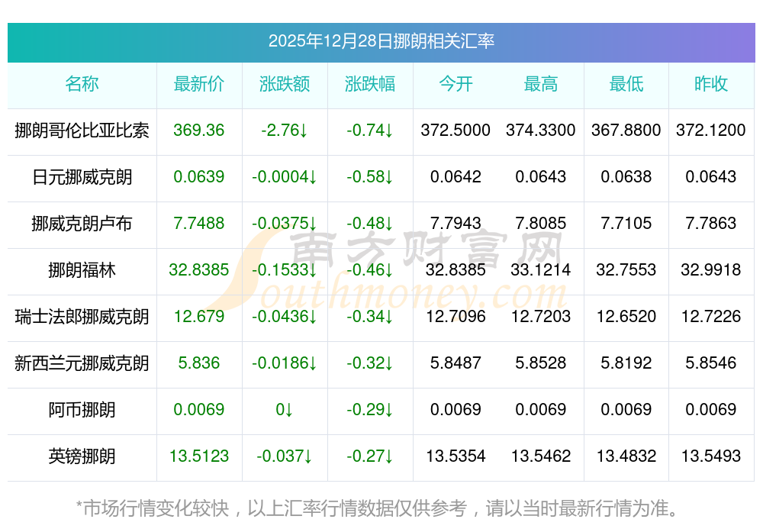Select the 日元挪威克朗 row label
The height and width of the screenshot is (532, 763).
pos(82,177)
